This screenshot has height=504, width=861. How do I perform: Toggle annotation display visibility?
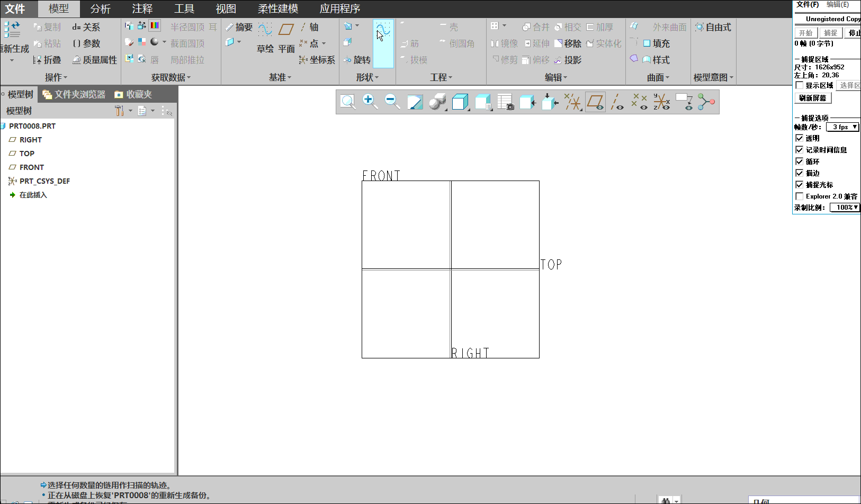pyautogui.click(x=684, y=102)
